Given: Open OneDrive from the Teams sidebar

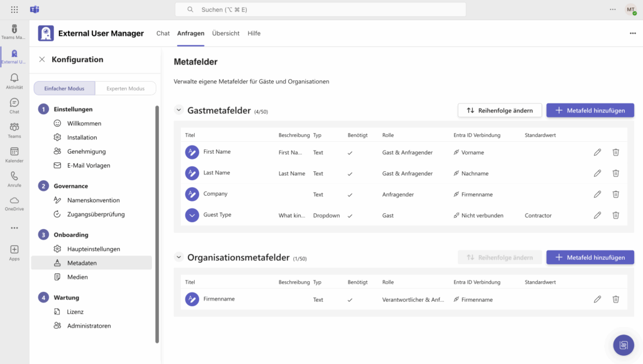Looking at the screenshot, I should point(14,203).
